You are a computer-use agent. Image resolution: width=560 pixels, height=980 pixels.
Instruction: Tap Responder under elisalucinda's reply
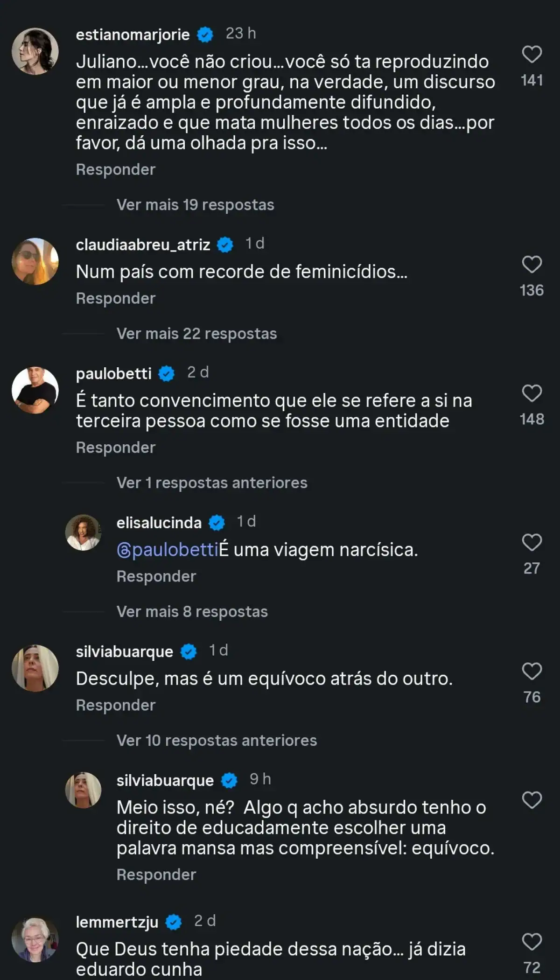pos(156,577)
